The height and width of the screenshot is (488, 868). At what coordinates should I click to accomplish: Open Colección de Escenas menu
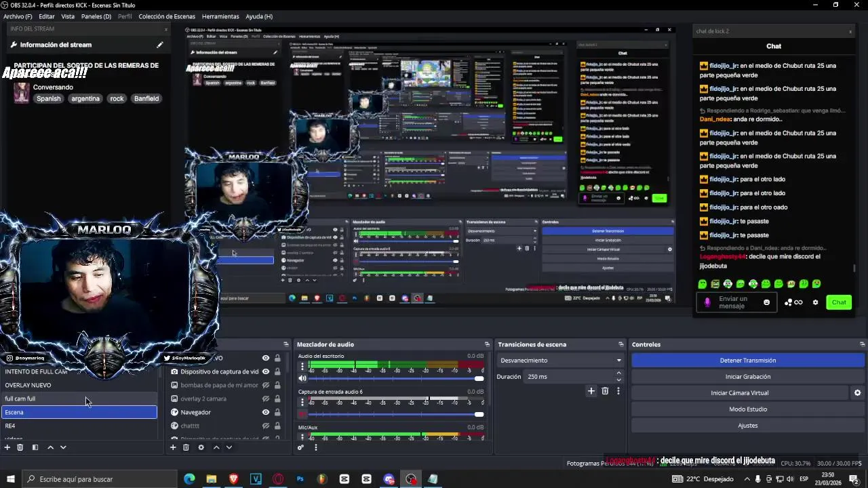[167, 16]
